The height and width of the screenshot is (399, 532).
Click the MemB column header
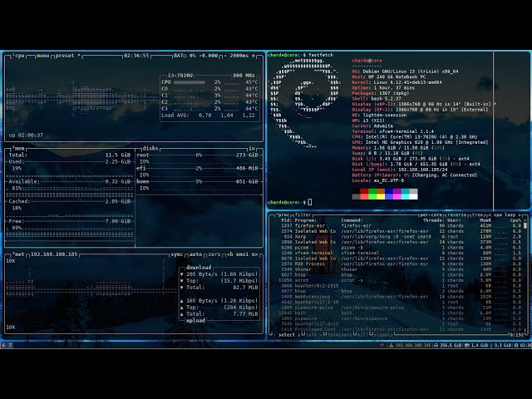point(485,220)
